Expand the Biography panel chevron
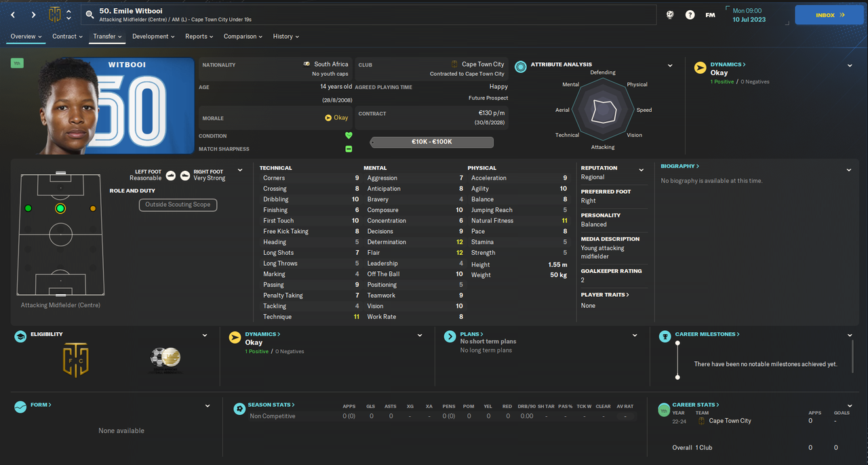Screen dimensions: 868x465 coord(849,170)
